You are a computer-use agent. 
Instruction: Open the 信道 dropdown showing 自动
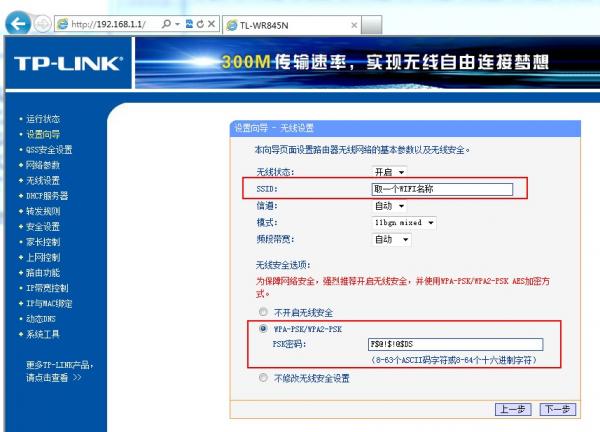click(x=389, y=206)
